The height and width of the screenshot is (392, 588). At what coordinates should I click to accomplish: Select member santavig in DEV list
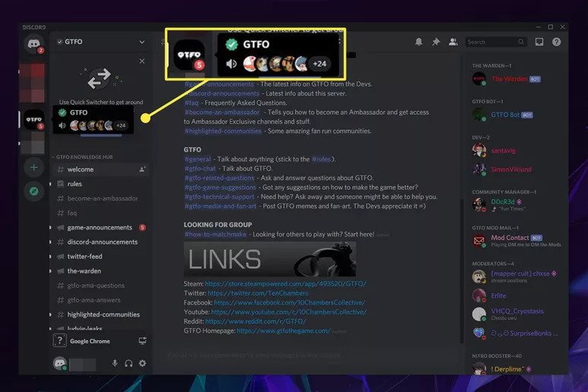(517, 150)
